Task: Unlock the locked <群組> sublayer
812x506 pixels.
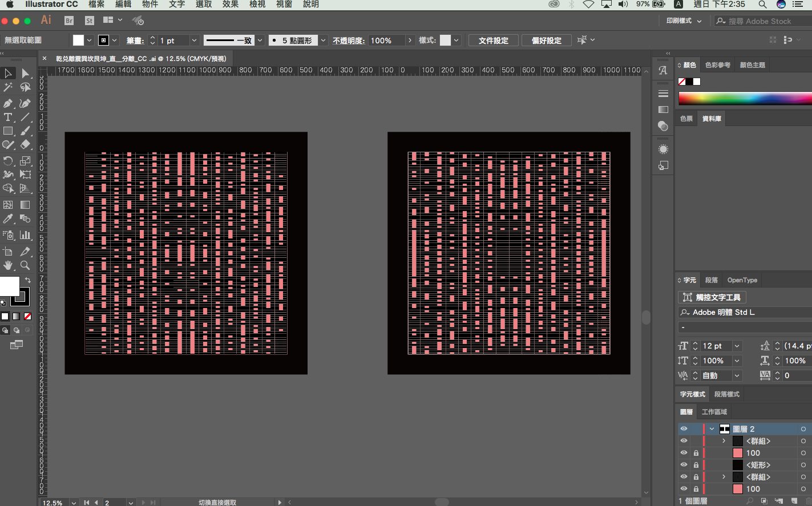Action: point(696,477)
